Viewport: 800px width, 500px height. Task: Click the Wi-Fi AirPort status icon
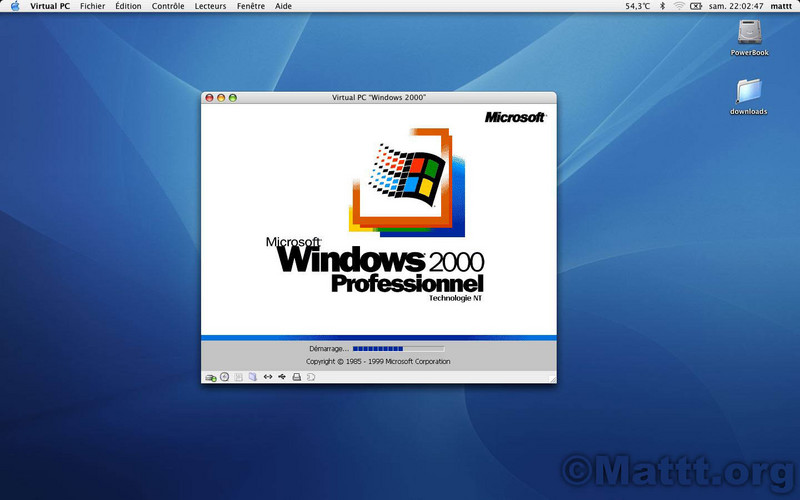[679, 6]
